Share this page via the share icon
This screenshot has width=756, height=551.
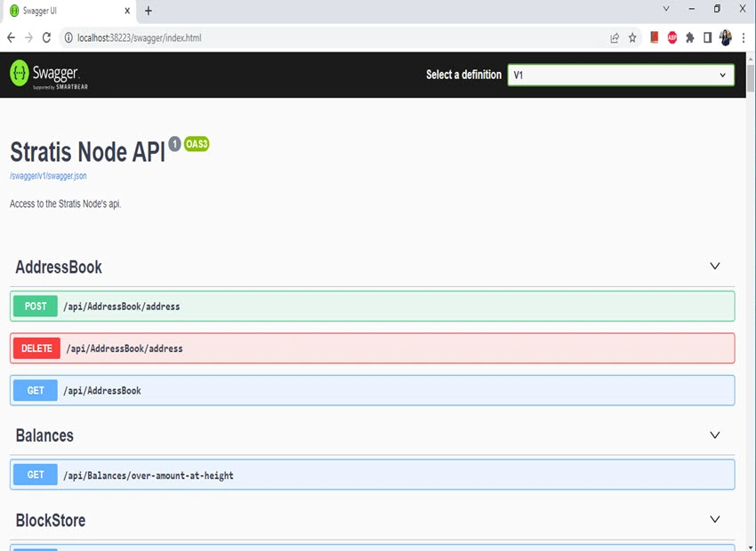coord(615,37)
